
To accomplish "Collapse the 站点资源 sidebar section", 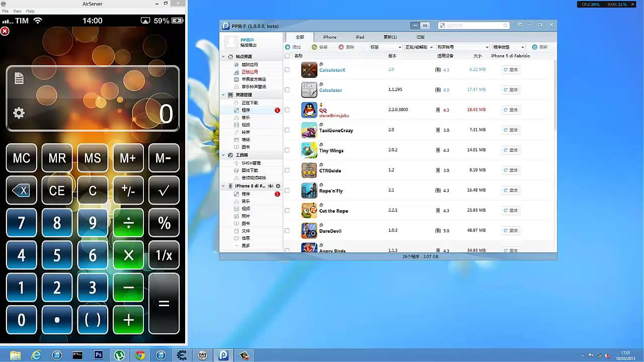I will (224, 57).
